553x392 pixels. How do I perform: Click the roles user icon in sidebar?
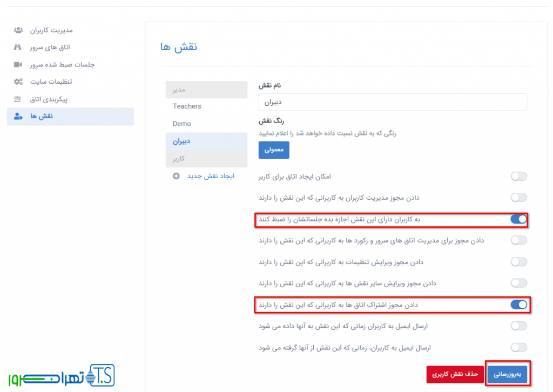18,116
